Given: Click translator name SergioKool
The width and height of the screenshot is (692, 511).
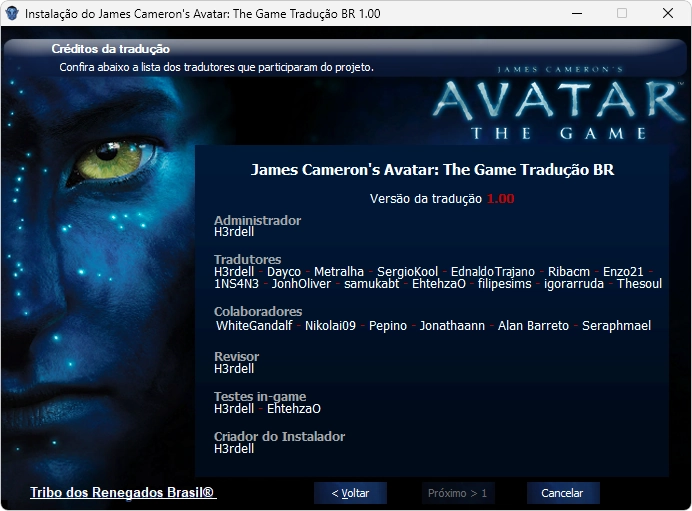Looking at the screenshot, I should tap(407, 272).
